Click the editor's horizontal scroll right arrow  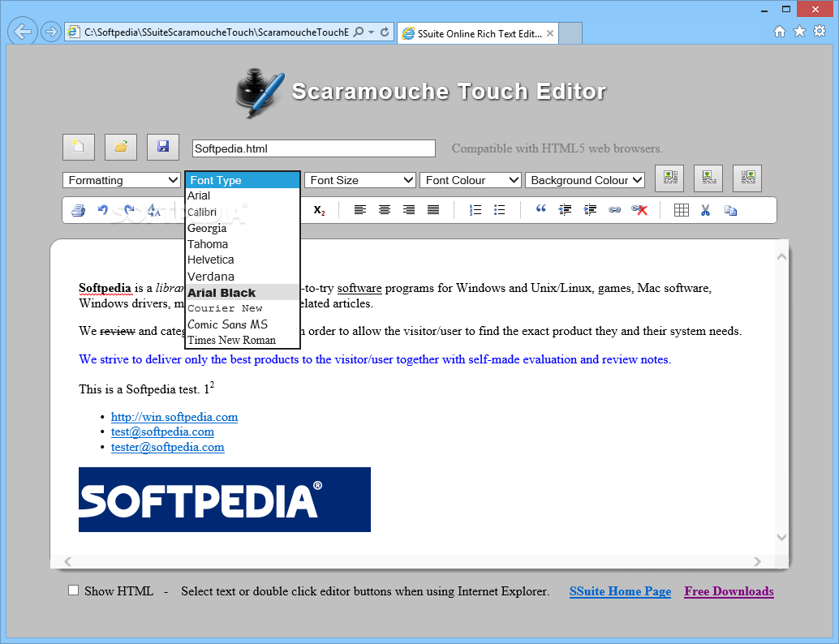coord(757,561)
